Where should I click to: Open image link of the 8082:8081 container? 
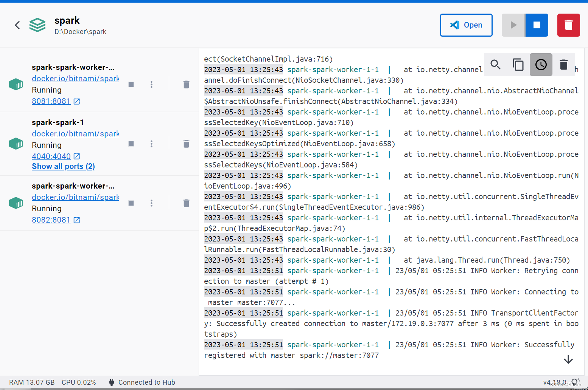75,197
